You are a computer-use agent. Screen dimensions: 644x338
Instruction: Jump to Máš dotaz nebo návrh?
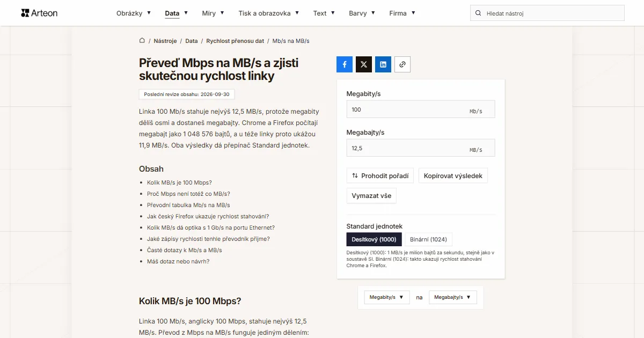pos(178,261)
